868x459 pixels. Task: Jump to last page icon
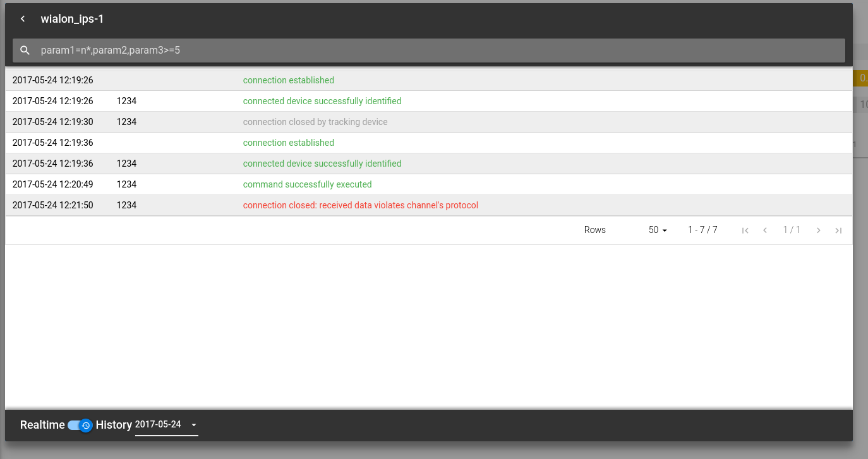tap(838, 230)
